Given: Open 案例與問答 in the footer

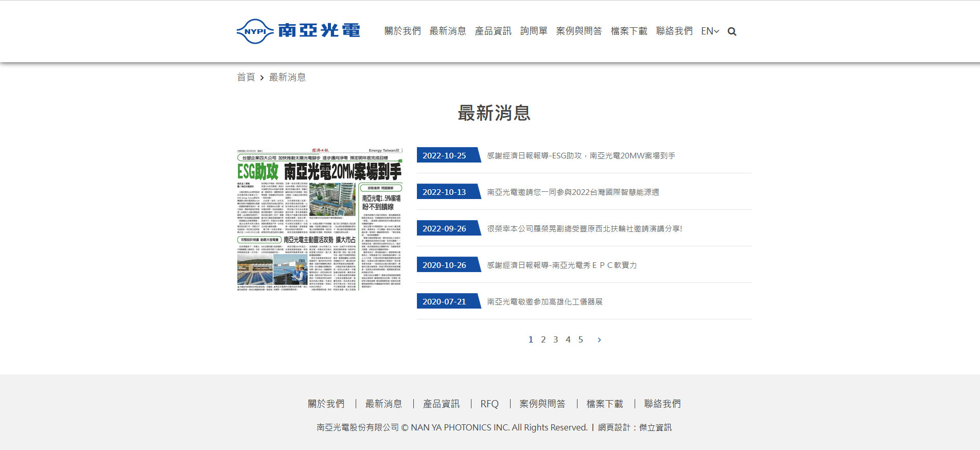Looking at the screenshot, I should (542, 404).
